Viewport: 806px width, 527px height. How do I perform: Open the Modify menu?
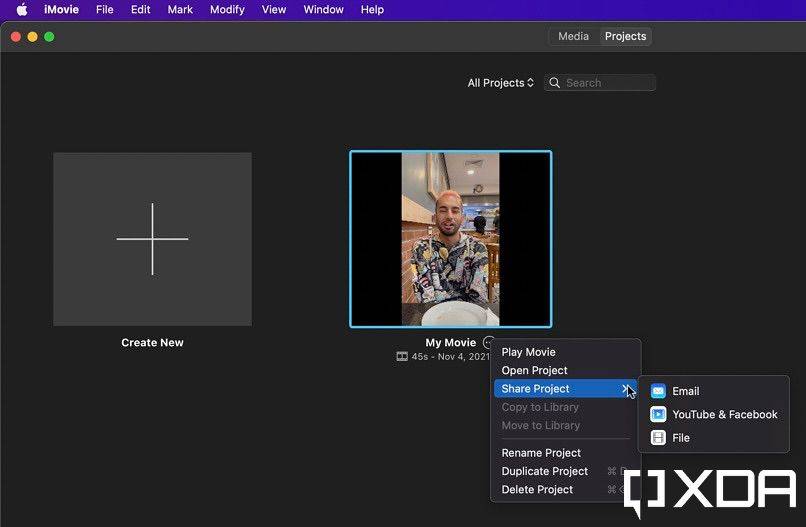[227, 10]
